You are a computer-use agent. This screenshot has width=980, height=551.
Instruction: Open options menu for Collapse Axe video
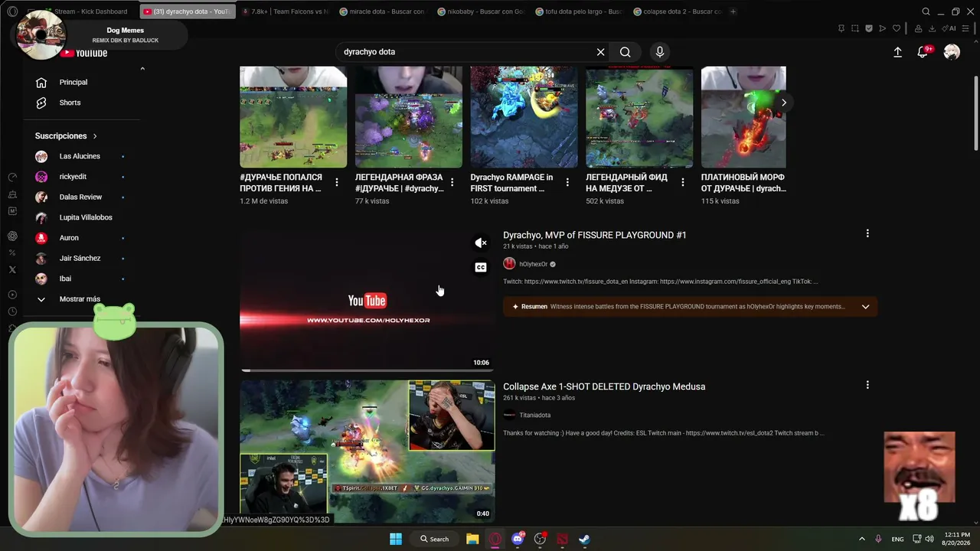[867, 385]
